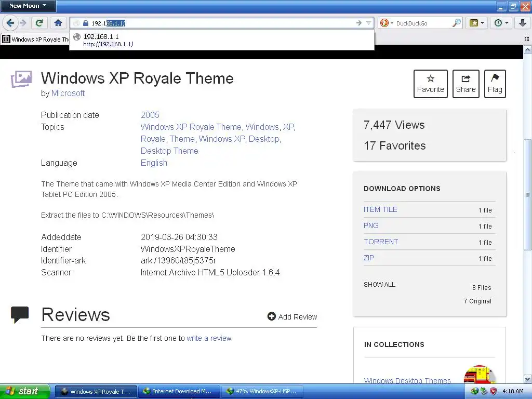Click the 4:18 AM system clock
Viewport: 532px width, 399px height.
point(513,391)
